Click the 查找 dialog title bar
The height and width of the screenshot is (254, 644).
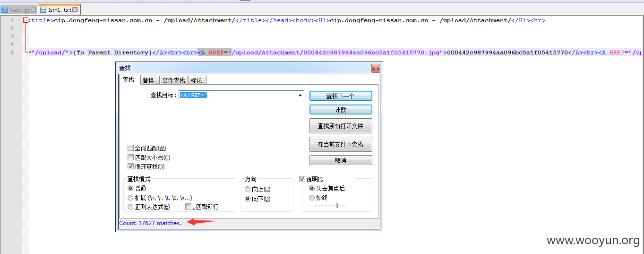coord(243,69)
